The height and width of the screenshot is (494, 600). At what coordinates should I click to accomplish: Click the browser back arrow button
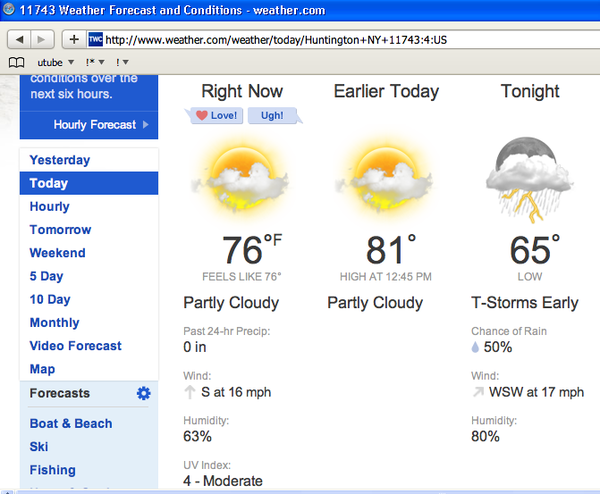click(21, 39)
